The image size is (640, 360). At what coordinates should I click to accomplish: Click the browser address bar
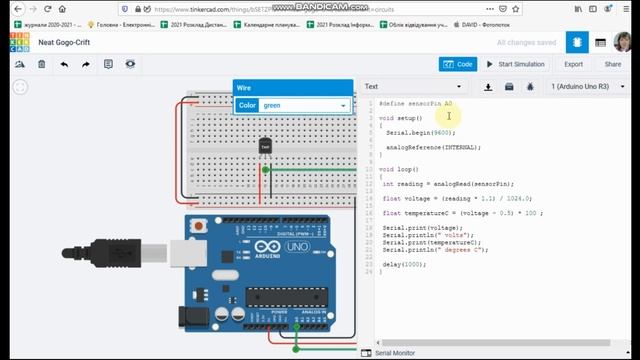click(302, 9)
